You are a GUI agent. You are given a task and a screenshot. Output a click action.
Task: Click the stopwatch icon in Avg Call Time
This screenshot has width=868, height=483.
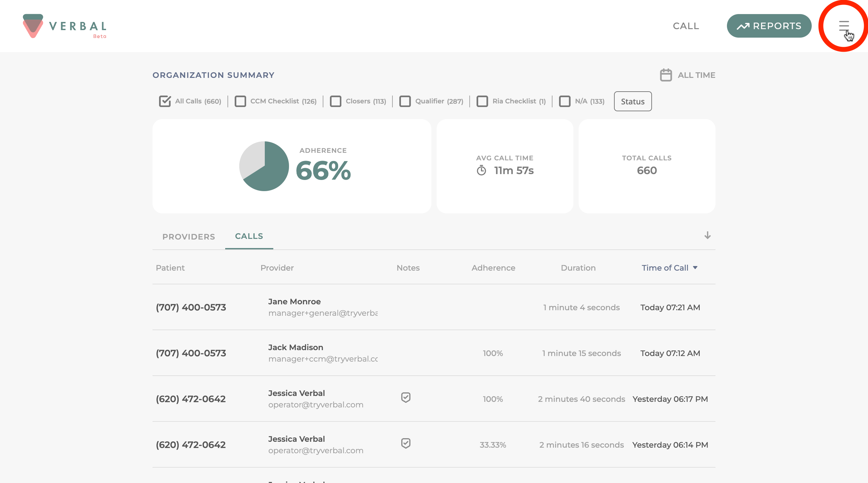point(481,170)
